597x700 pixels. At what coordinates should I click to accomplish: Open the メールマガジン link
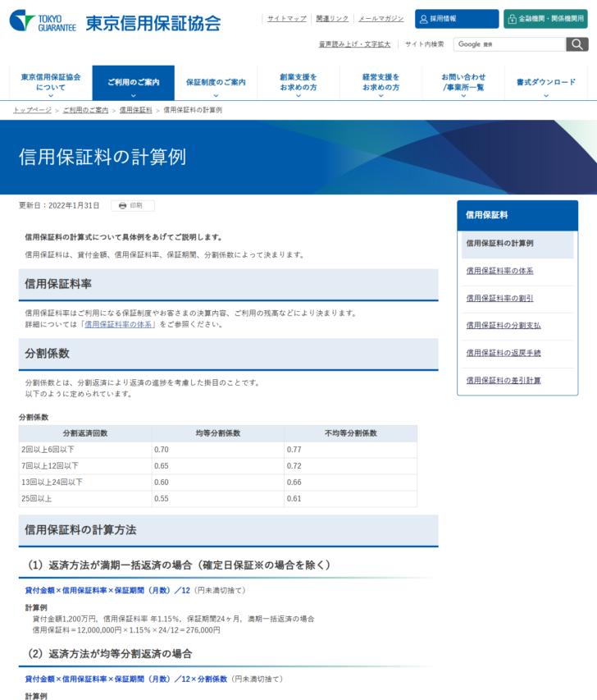click(x=381, y=18)
